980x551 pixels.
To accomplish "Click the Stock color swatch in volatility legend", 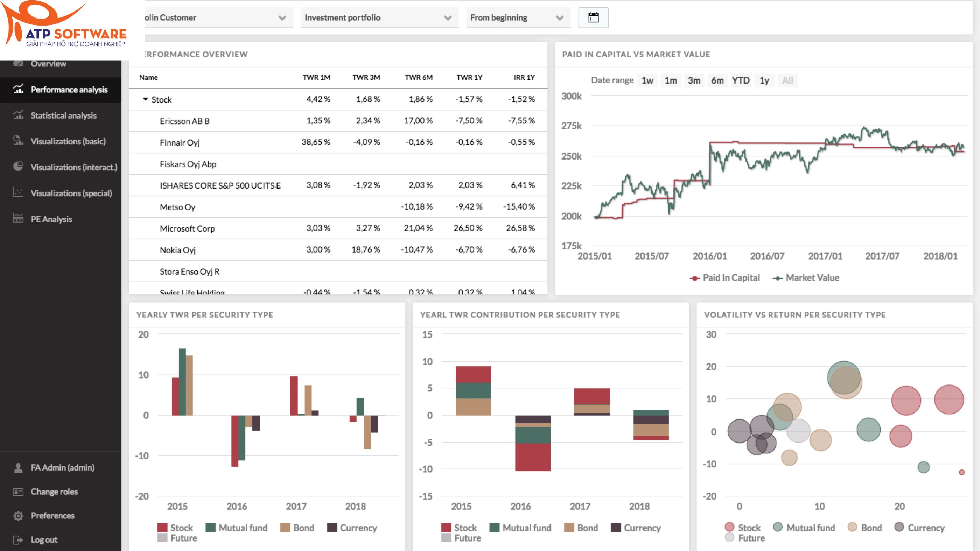I will coord(729,527).
